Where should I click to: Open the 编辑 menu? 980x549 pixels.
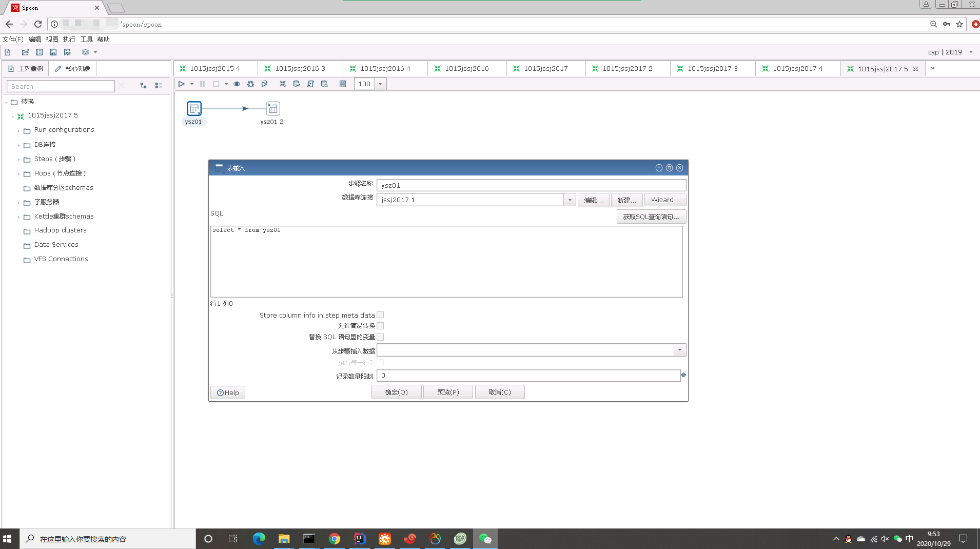point(35,40)
